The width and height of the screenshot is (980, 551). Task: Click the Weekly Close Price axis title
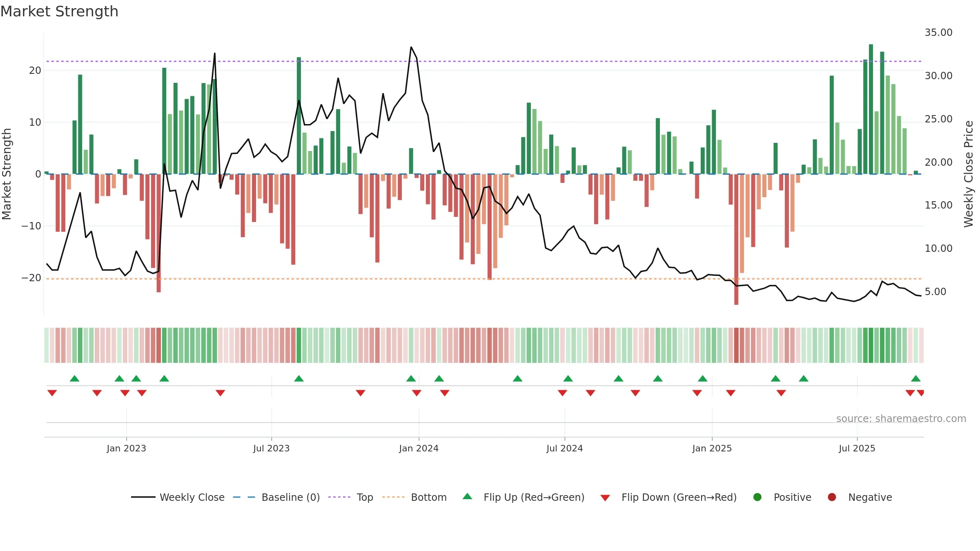click(969, 174)
